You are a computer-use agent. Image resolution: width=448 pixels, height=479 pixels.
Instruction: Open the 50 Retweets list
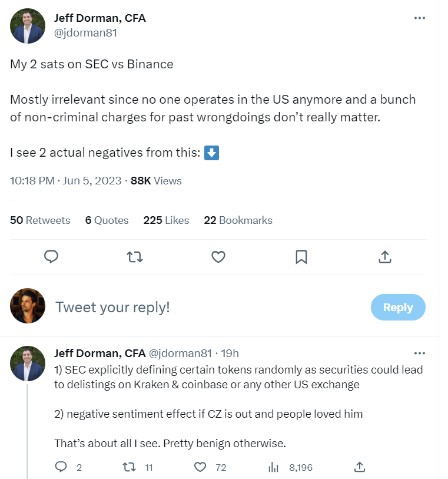pyautogui.click(x=40, y=220)
